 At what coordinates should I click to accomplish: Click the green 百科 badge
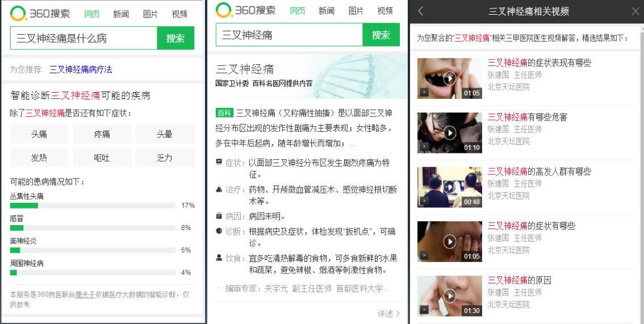(225, 113)
